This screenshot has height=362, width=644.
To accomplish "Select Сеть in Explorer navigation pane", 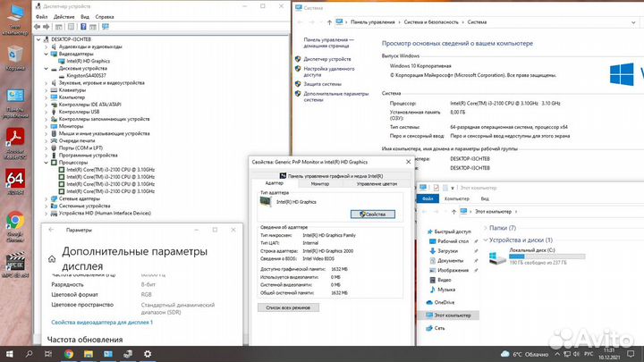I will pyautogui.click(x=439, y=328).
